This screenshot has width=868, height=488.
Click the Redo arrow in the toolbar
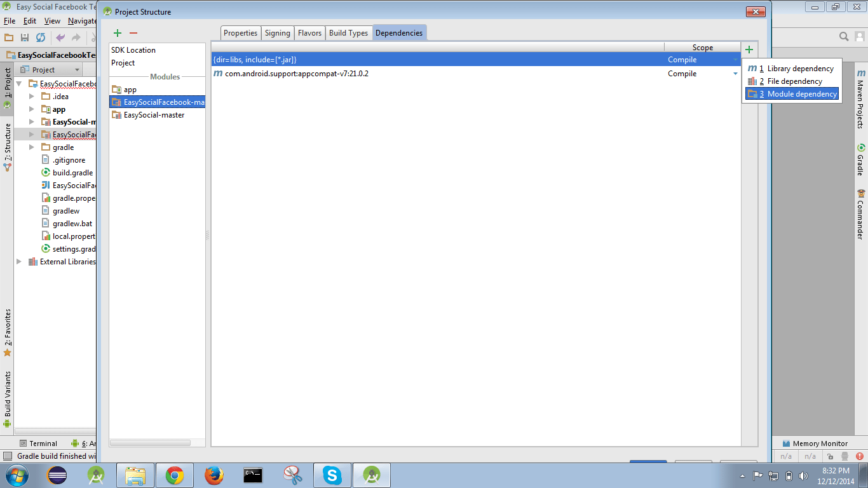click(x=76, y=37)
